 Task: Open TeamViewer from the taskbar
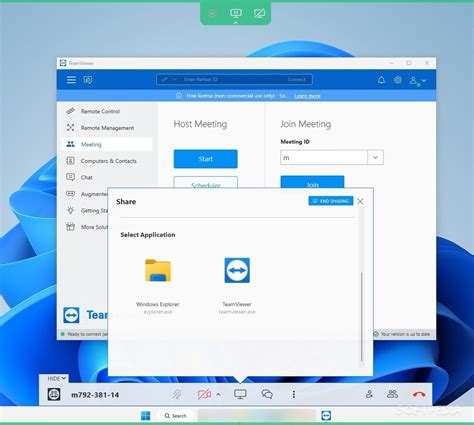(x=326, y=416)
